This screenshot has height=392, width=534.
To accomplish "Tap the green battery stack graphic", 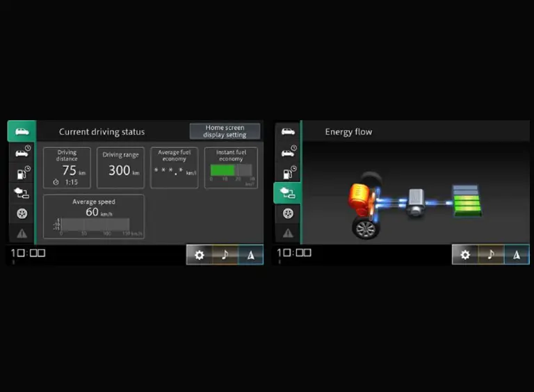I will click(465, 202).
